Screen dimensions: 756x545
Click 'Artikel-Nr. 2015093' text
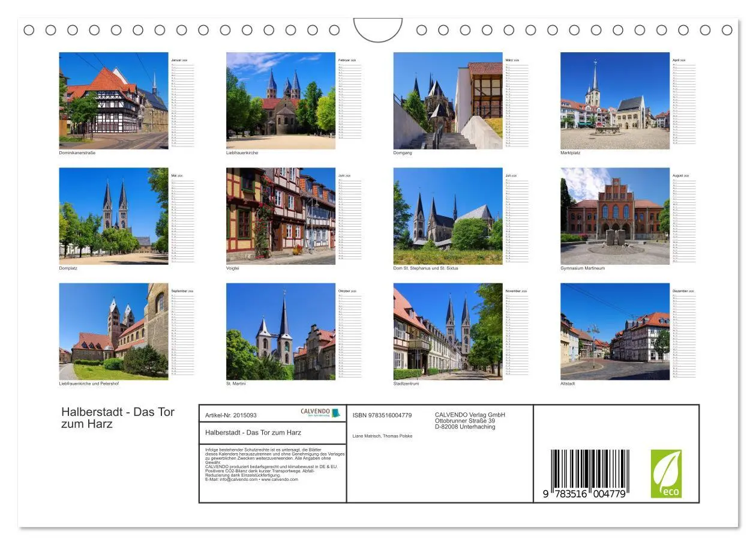tap(230, 415)
